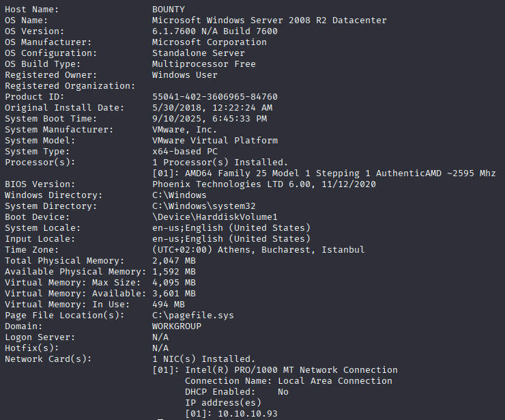Viewport: 505px width, 420px height.
Task: Click the DHCP Enabled No value
Action: click(x=283, y=392)
